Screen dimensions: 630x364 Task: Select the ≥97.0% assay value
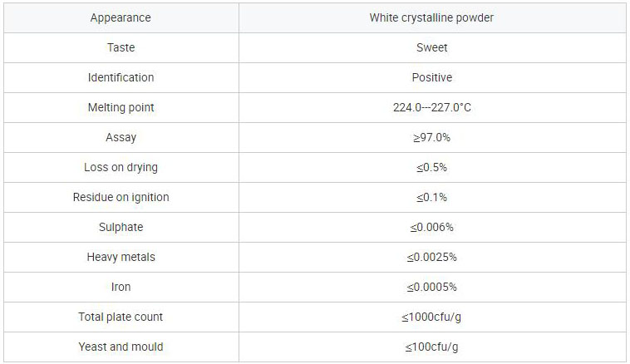431,137
